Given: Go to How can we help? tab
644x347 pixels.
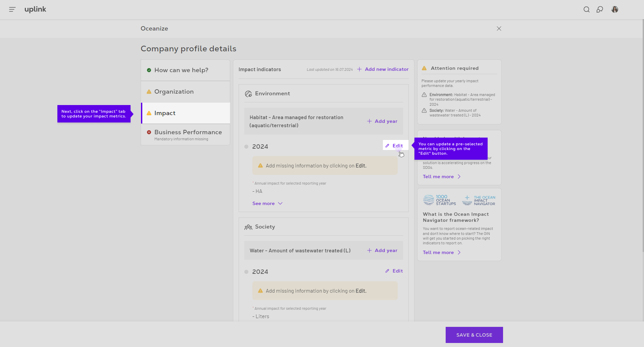Looking at the screenshot, I should click(x=181, y=70).
